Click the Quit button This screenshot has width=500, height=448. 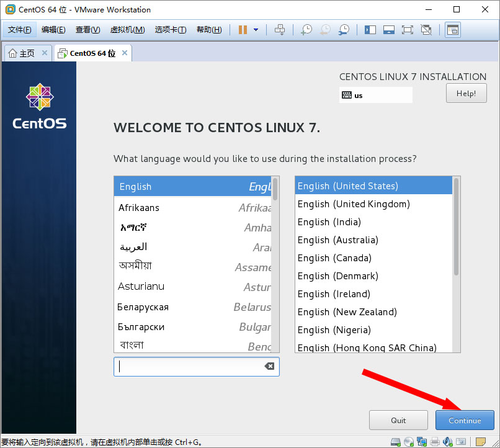pos(398,420)
